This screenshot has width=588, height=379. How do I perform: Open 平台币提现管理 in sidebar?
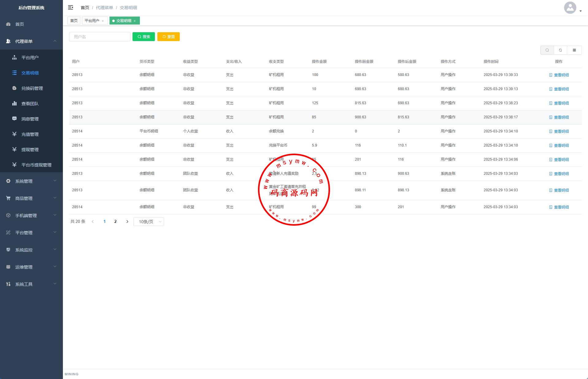click(31, 165)
